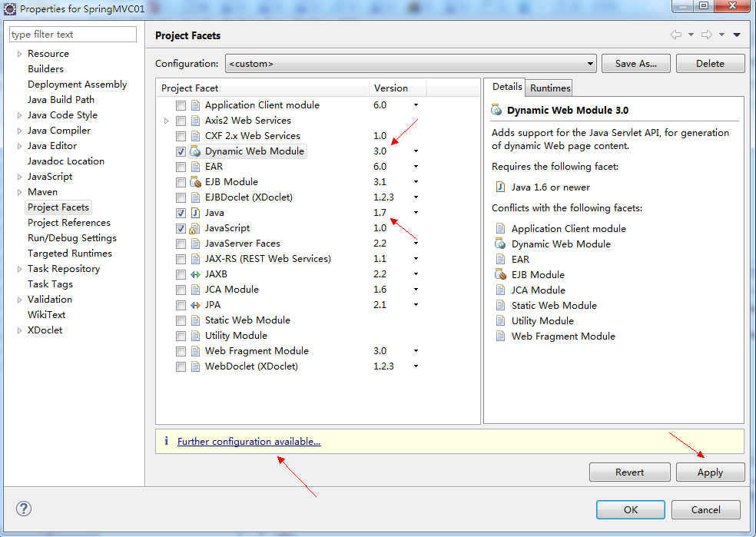Check the Axis2 Web Services checkbox

click(x=181, y=121)
